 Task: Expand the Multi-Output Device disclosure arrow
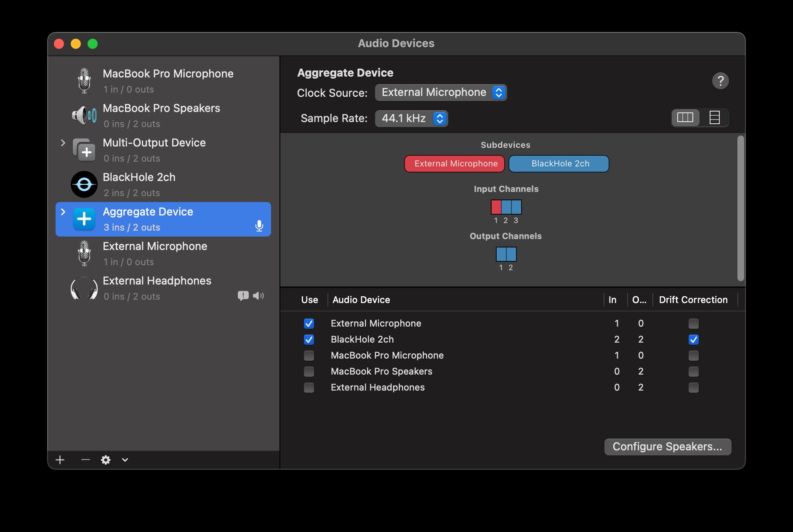[63, 143]
